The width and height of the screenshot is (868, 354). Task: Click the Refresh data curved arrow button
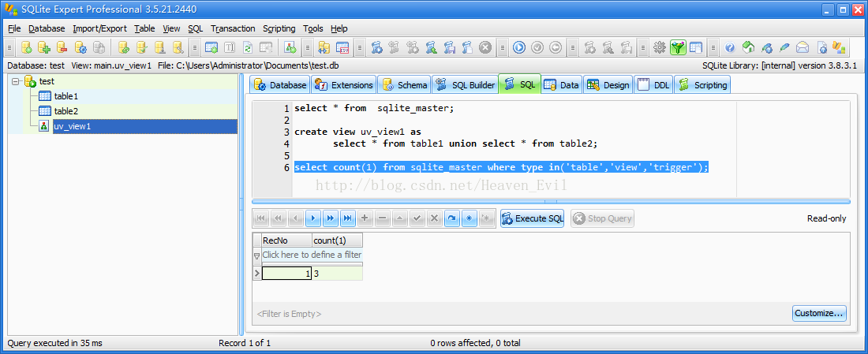[451, 218]
